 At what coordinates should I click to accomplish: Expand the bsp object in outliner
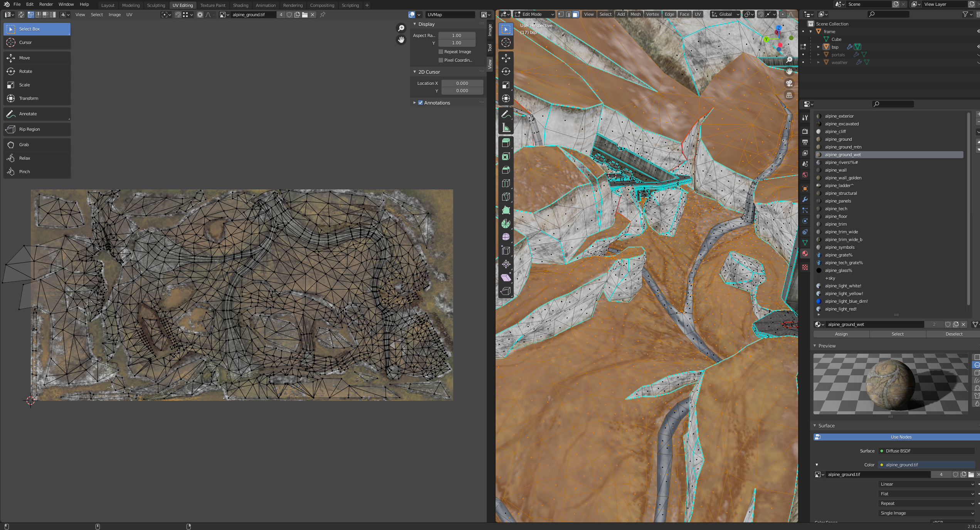coord(819,47)
